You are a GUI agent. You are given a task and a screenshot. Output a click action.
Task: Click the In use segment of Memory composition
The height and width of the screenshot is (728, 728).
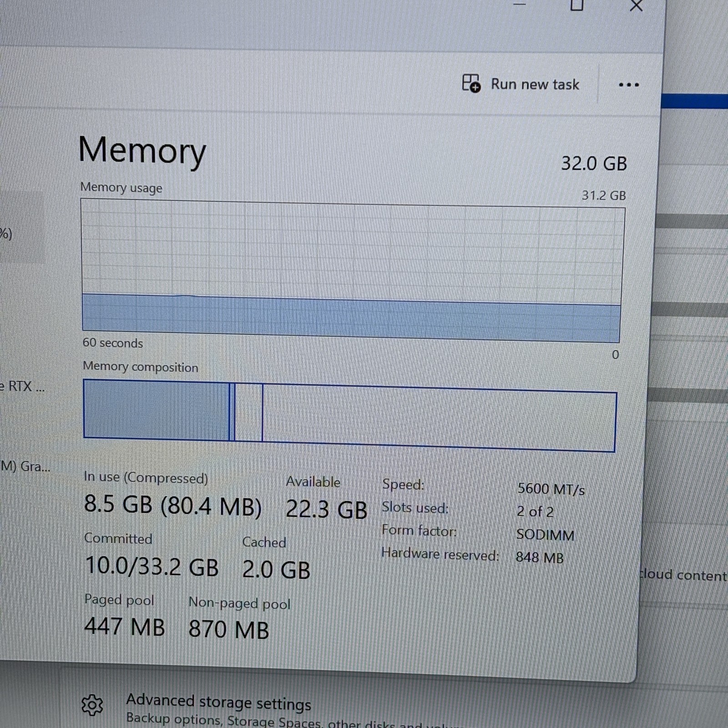pyautogui.click(x=157, y=410)
